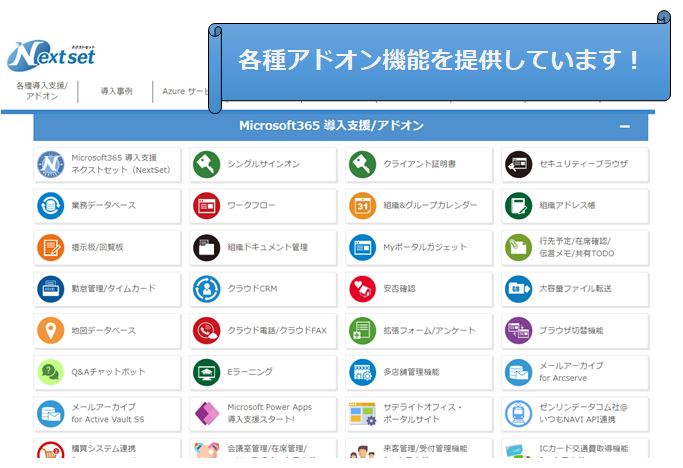Open the ゼンリンデータコム train icon
683x468 pixels.
pyautogui.click(x=518, y=414)
